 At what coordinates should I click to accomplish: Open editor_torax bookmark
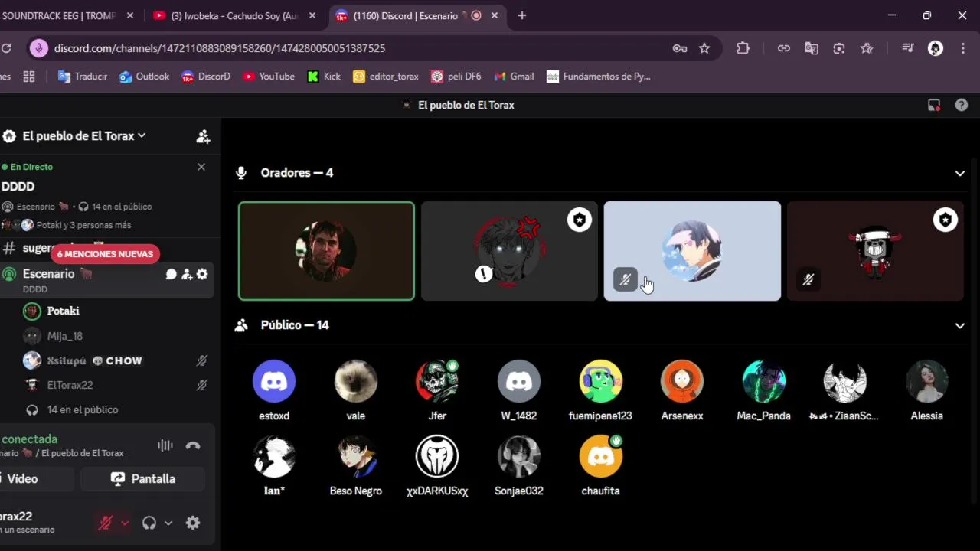coord(386,77)
